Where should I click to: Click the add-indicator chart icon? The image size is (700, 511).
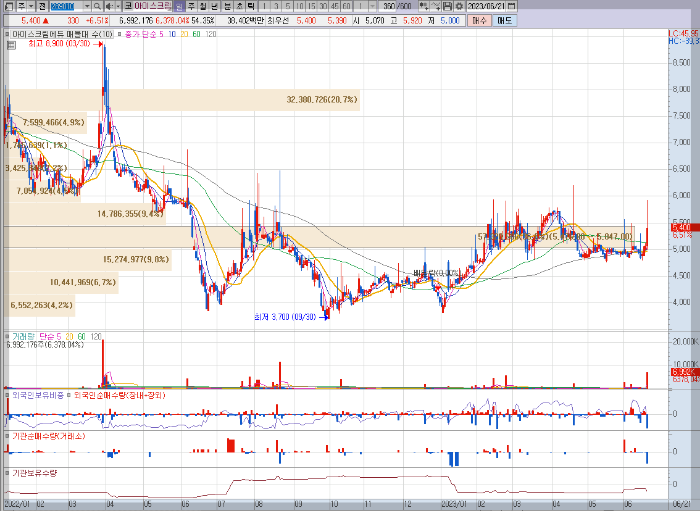coord(425,6)
